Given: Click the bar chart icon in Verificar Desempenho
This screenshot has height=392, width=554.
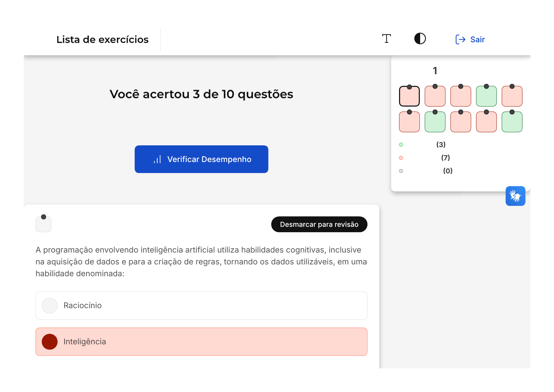Looking at the screenshot, I should [x=157, y=159].
